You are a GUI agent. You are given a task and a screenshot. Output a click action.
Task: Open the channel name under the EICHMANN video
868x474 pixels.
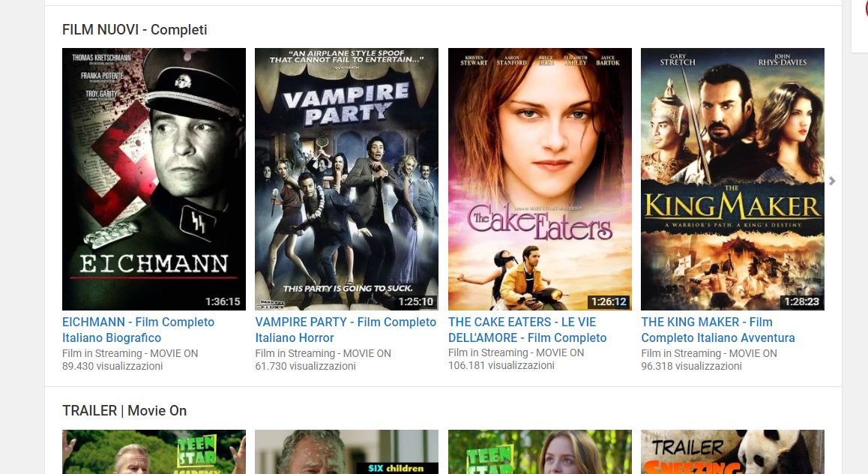[x=130, y=353]
